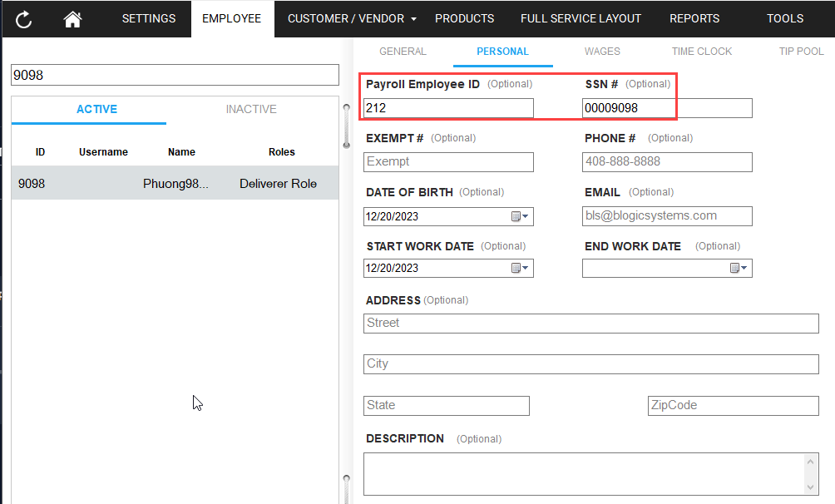This screenshot has height=504, width=835.
Task: Expand the Customer / Vendor menu
Action: 353,18
